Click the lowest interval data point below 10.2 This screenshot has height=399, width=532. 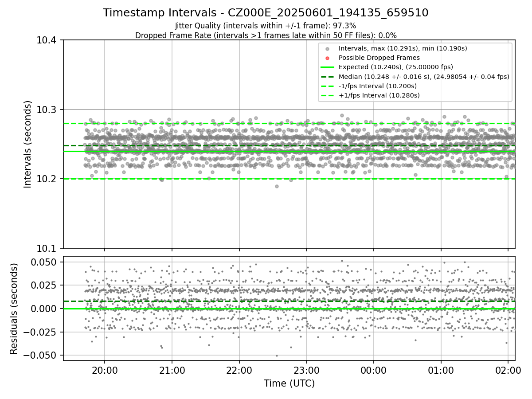(277, 186)
